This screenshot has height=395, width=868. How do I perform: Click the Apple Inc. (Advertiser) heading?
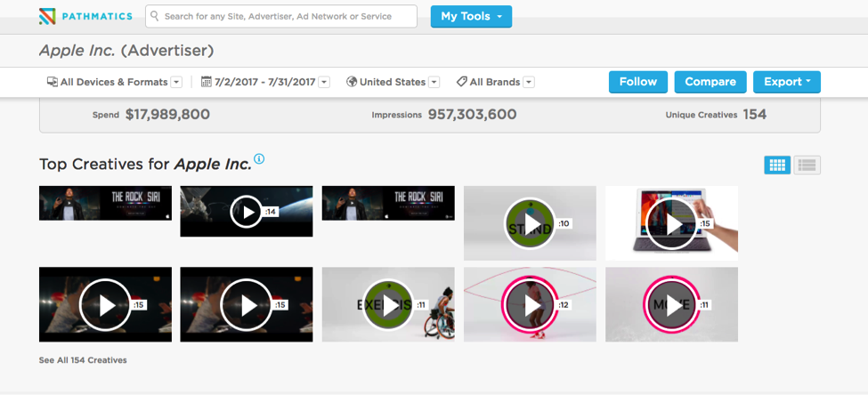pyautogui.click(x=126, y=51)
